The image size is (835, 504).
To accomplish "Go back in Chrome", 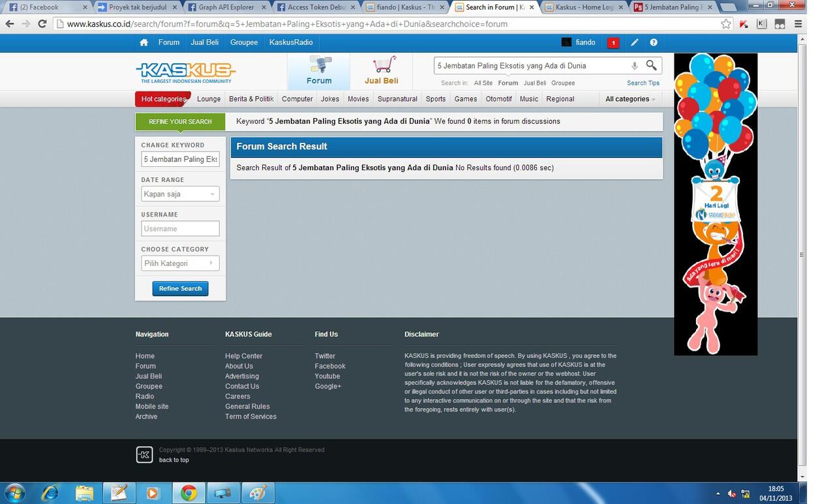I will (10, 23).
